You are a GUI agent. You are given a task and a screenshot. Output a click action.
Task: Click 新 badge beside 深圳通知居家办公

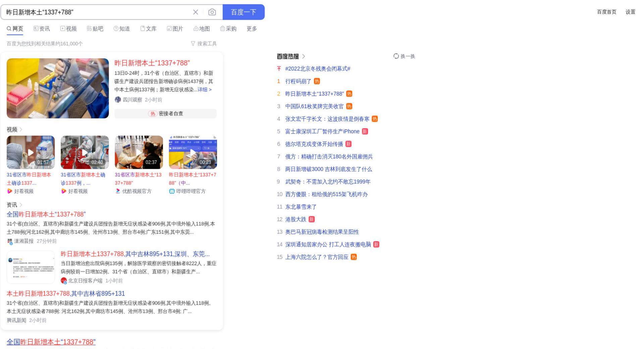pos(376,245)
